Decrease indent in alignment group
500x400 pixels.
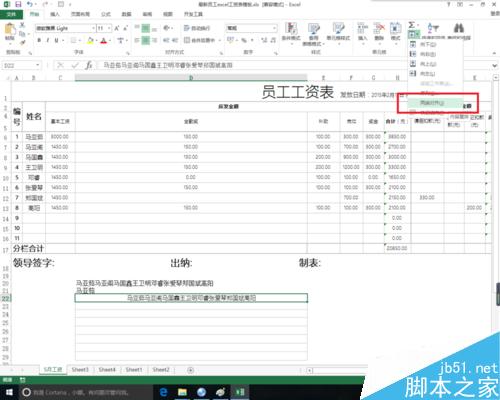[x=166, y=40]
